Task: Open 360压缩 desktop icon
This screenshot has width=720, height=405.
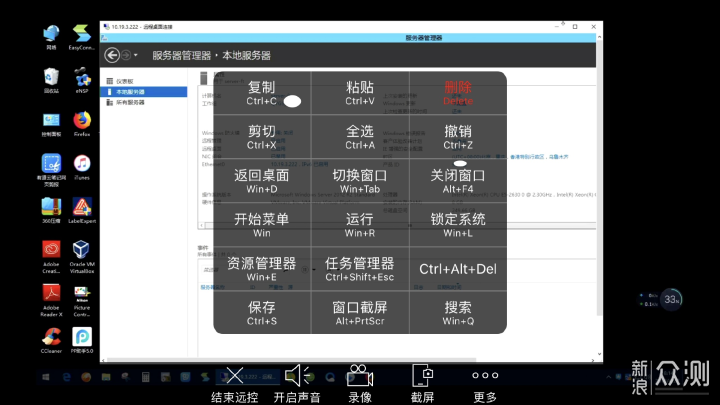Action: pos(51,210)
